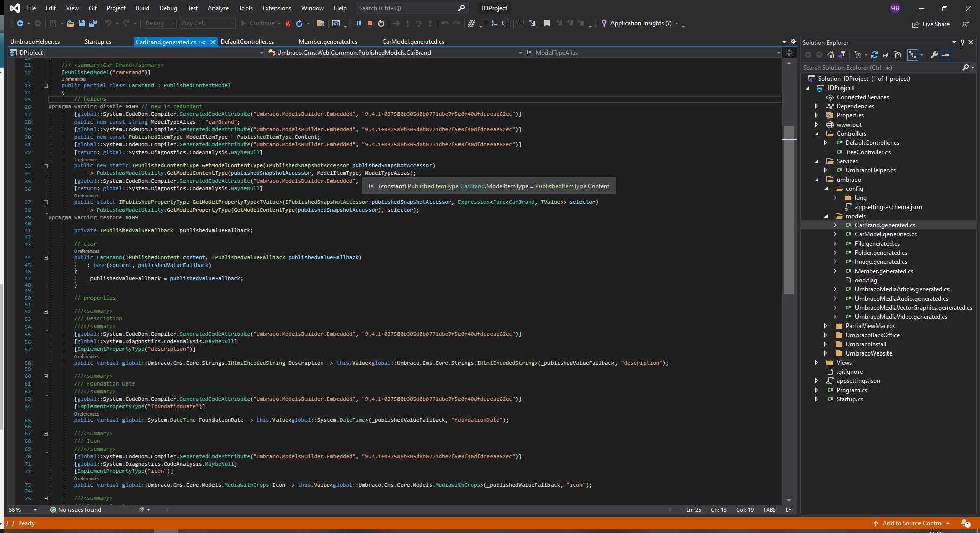This screenshot has height=533, width=980.
Task: Collapse all in Solution Explorer
Action: (886, 55)
